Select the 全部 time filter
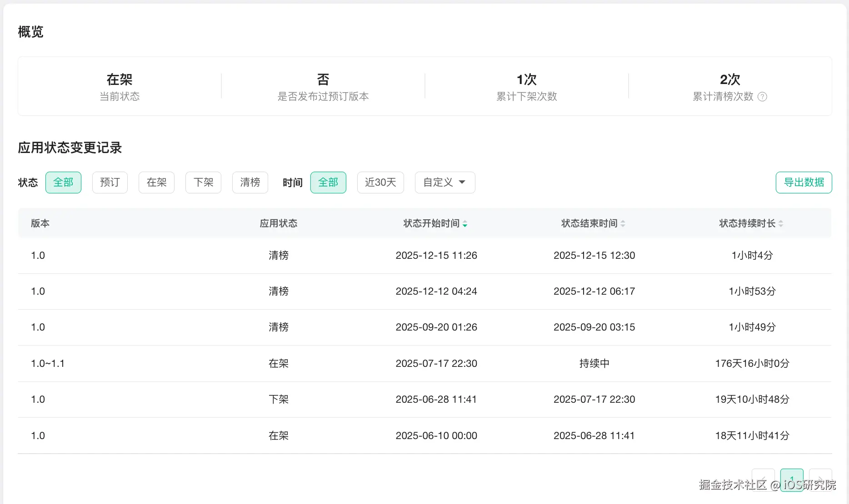Viewport: 849px width, 504px height. [x=328, y=183]
